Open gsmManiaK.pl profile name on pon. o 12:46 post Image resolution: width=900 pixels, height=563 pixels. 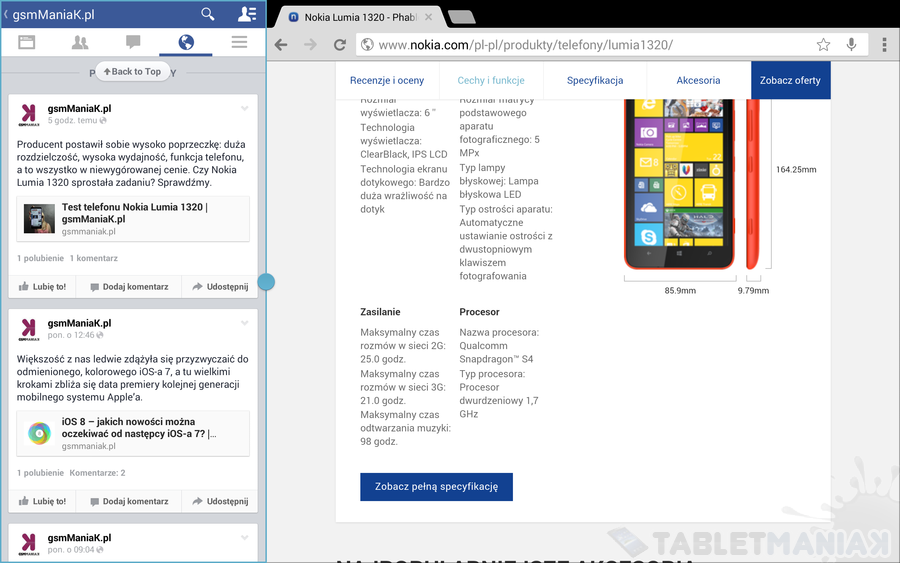79,323
